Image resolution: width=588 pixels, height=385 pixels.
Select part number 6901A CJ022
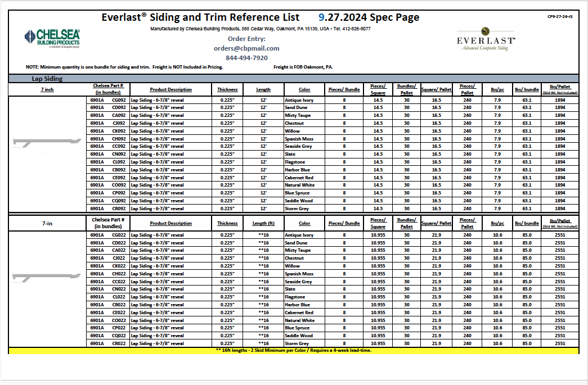tap(108, 258)
